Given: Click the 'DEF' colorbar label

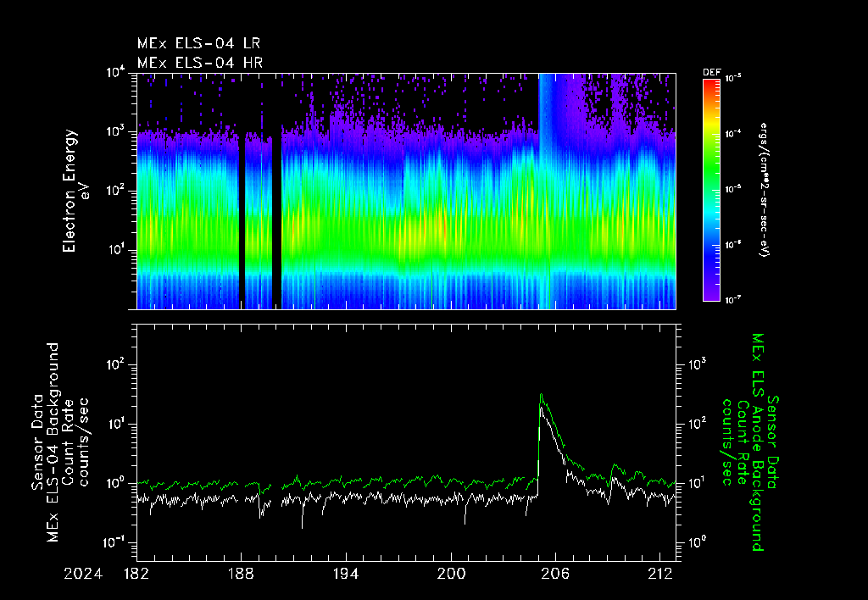Looking at the screenshot, I should coord(711,73).
